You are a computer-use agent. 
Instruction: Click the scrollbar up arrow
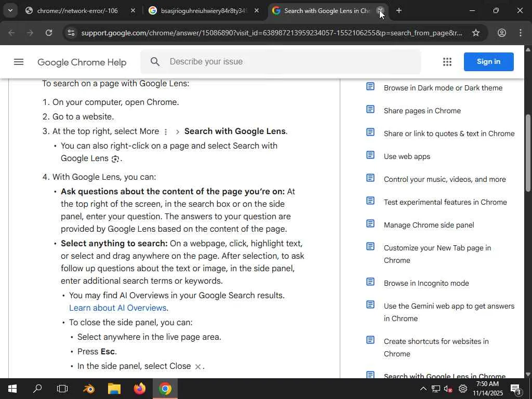528,49
